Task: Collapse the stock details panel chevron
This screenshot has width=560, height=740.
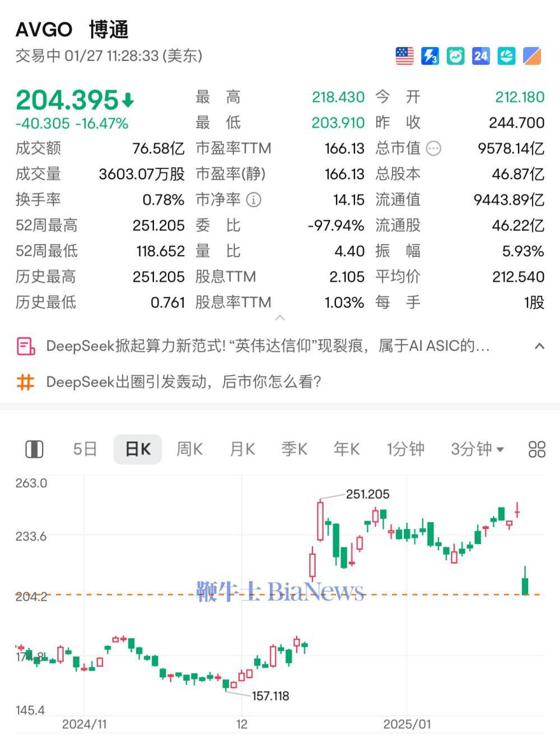Action: click(280, 317)
